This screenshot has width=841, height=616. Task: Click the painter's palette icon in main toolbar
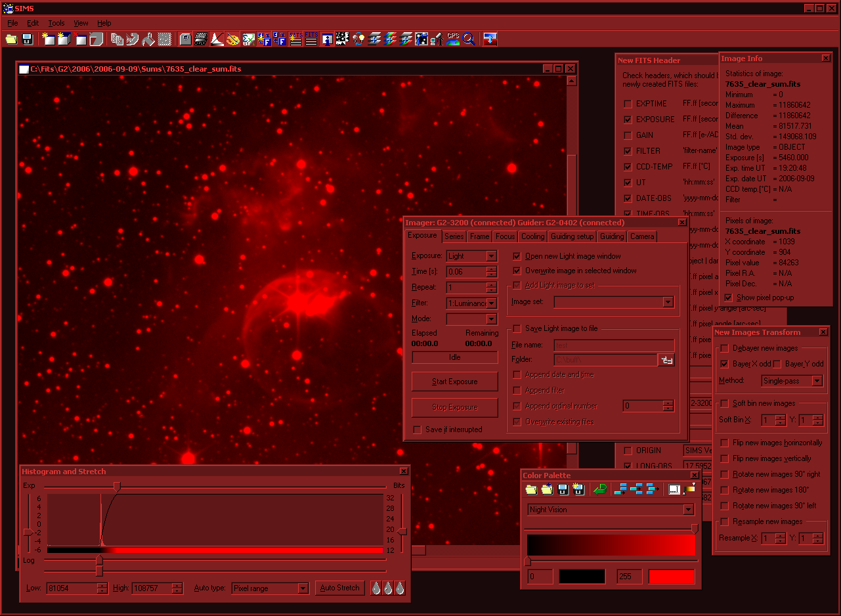coord(232,39)
